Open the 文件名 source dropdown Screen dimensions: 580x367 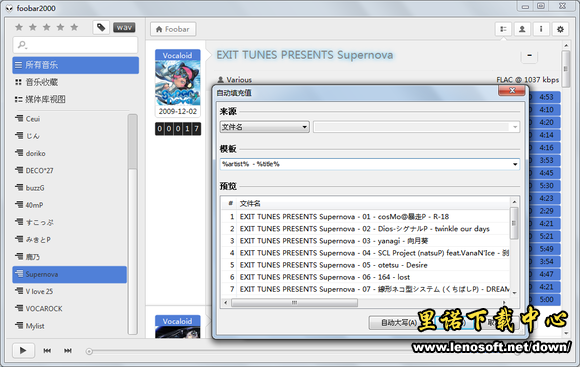[x=264, y=127]
